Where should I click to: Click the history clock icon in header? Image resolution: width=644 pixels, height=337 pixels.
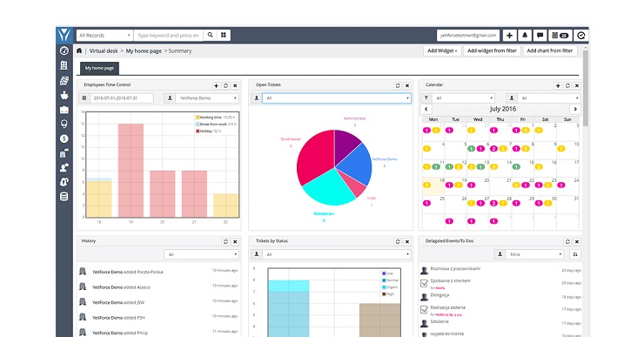580,36
